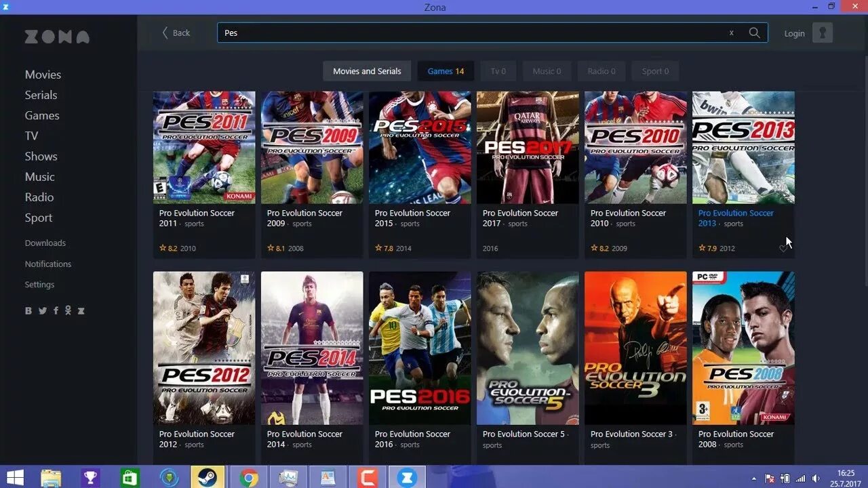Favorite Pro Evolution Soccer 2013 with the heart icon
Viewport: 868px width, 488px height.
783,249
